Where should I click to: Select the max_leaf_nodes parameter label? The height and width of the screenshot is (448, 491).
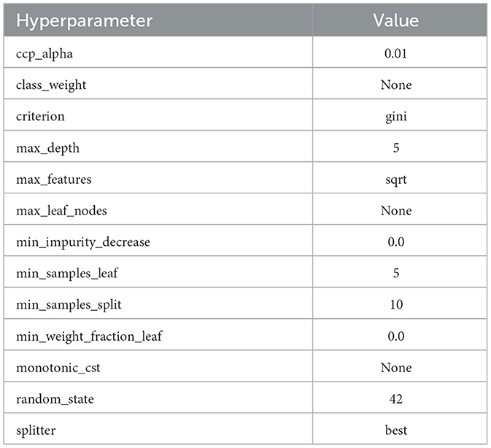click(x=61, y=211)
